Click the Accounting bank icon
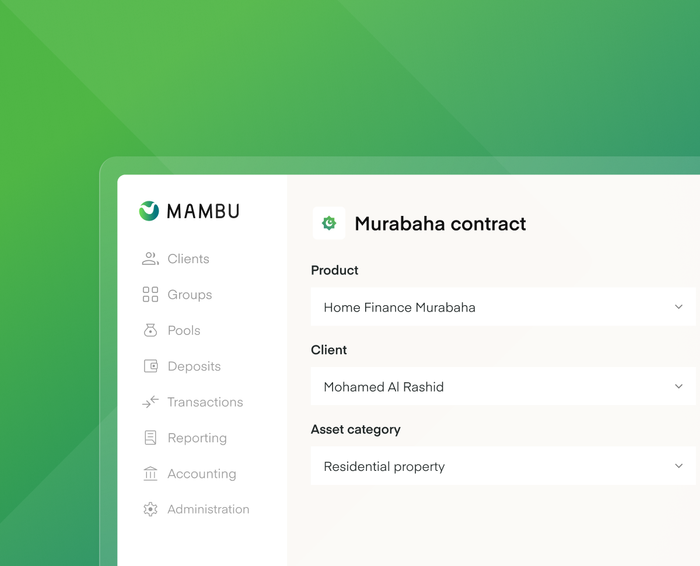The image size is (700, 566). 150,473
